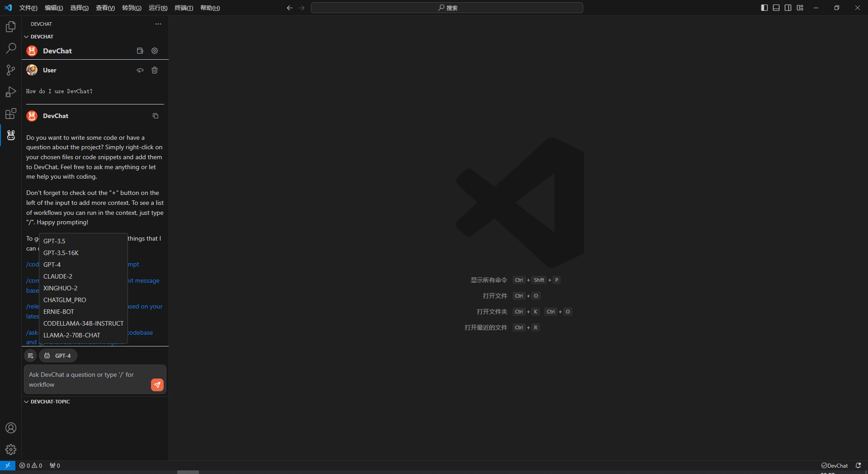Delete the User message with trash icon
Viewport: 868px width, 474px height.
point(155,70)
